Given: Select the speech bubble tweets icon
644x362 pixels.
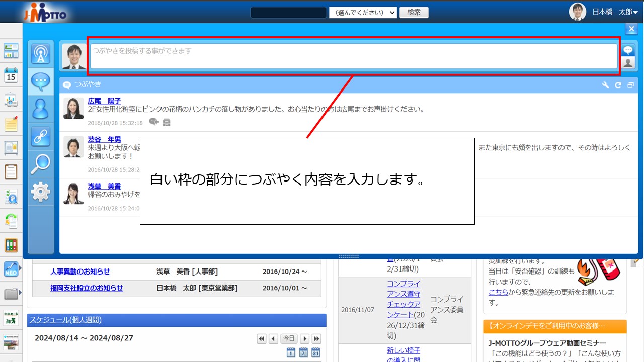Looking at the screenshot, I should pos(41,81).
